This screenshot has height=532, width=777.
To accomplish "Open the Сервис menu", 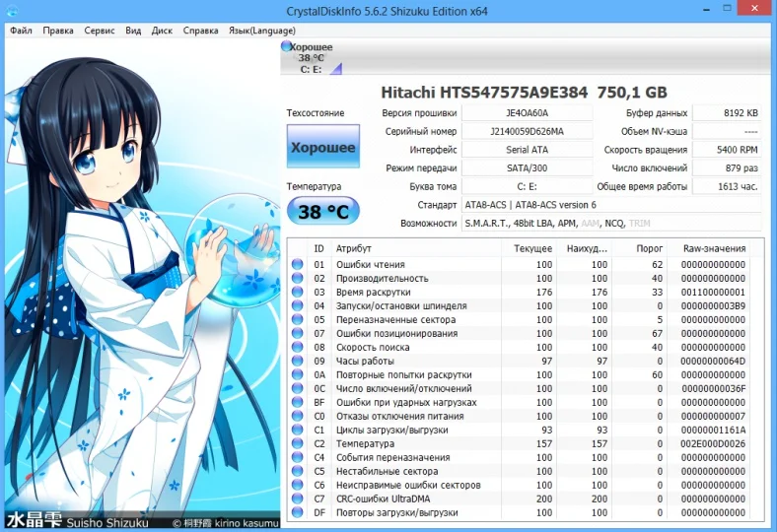I will point(100,31).
